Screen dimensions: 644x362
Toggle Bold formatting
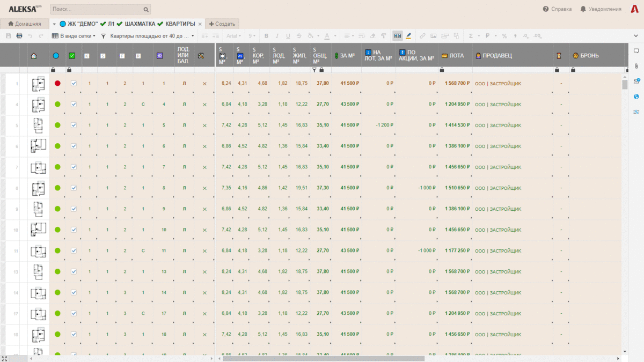pyautogui.click(x=266, y=36)
